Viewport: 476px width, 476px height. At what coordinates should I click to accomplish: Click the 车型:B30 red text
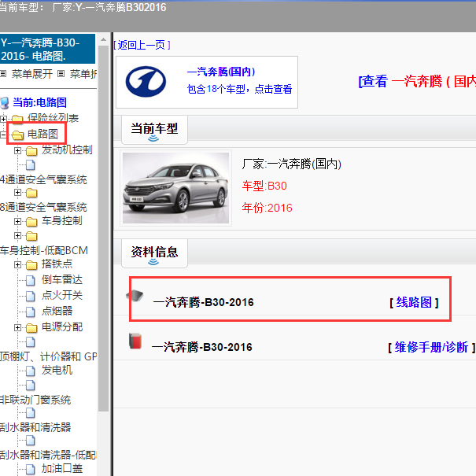pyautogui.click(x=264, y=186)
